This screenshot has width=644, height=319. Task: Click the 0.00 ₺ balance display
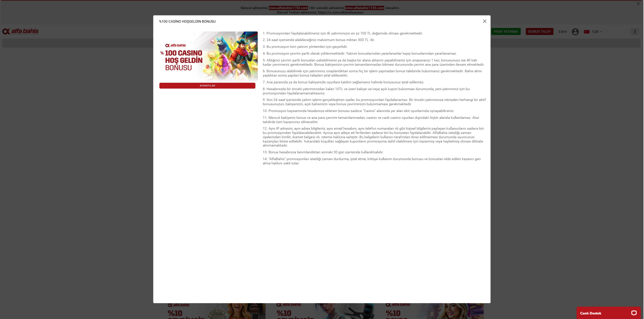562,32
